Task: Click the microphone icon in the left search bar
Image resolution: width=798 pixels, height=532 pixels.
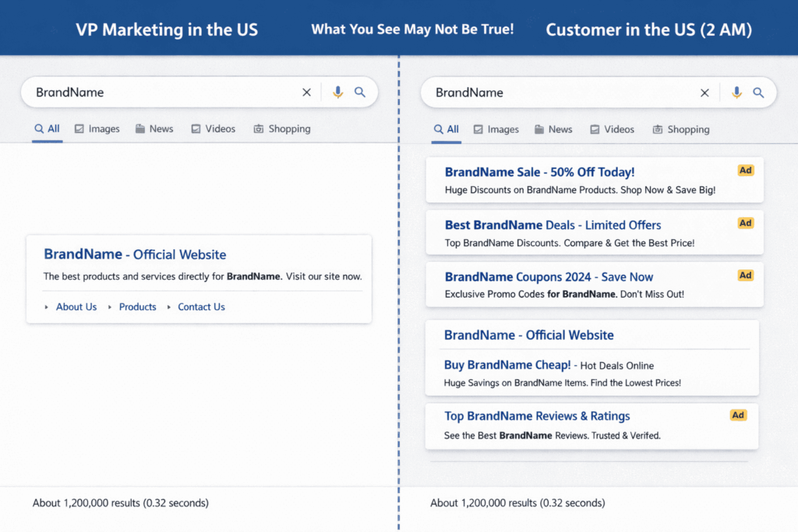Action: (x=337, y=91)
